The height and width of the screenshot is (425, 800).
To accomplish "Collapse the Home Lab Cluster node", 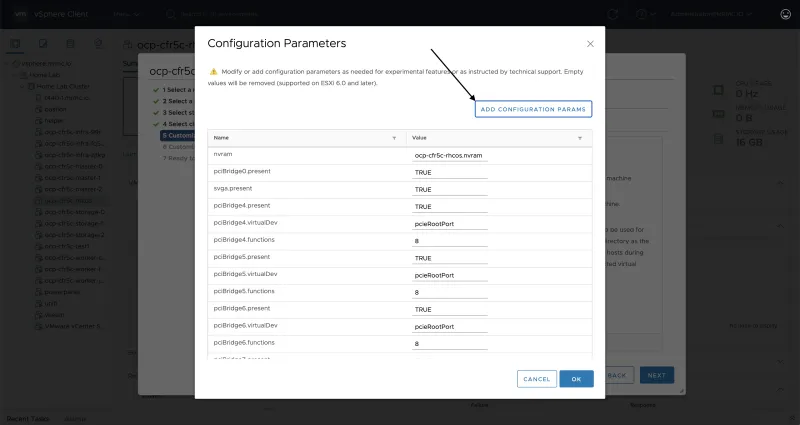I will pos(22,87).
